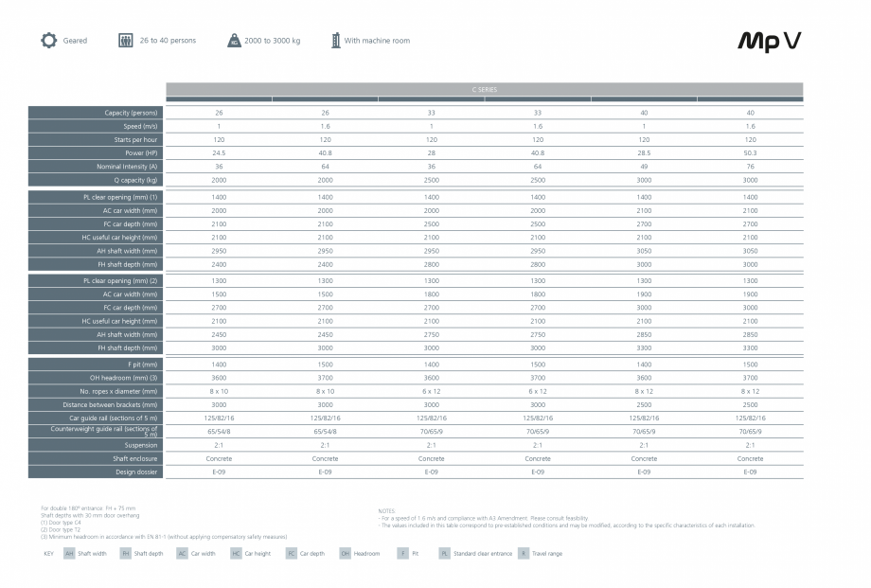Click the F Pit key badge
871x588 pixels.
click(x=401, y=553)
